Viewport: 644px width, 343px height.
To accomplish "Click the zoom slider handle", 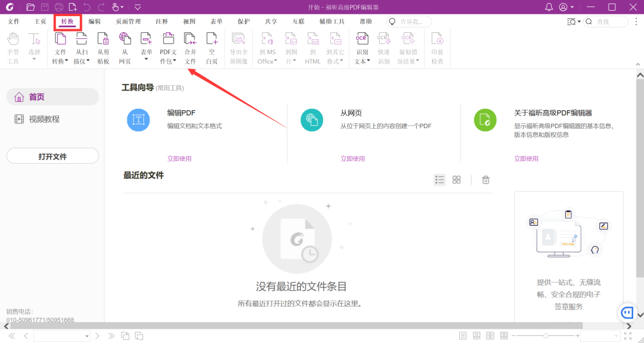I will tap(546, 336).
